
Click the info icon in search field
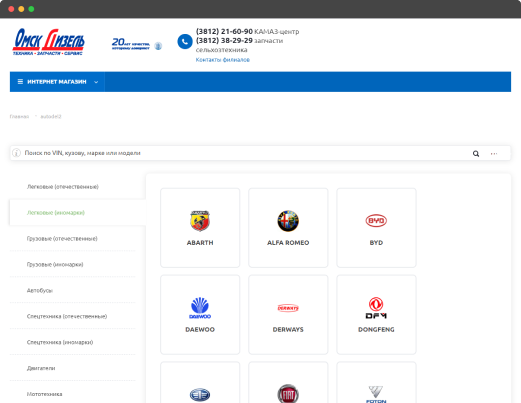point(16,153)
